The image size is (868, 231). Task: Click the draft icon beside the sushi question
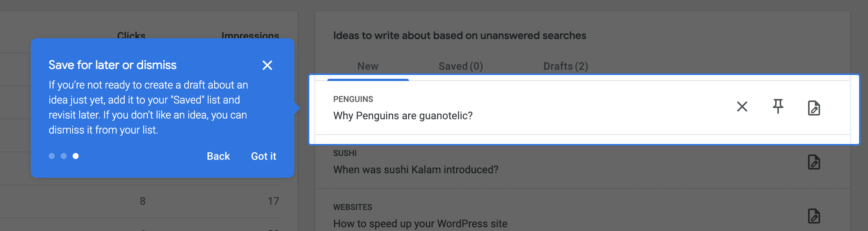click(815, 163)
